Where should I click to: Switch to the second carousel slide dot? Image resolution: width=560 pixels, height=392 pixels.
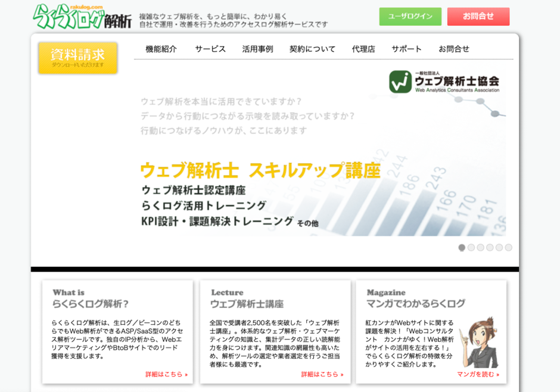471,247
